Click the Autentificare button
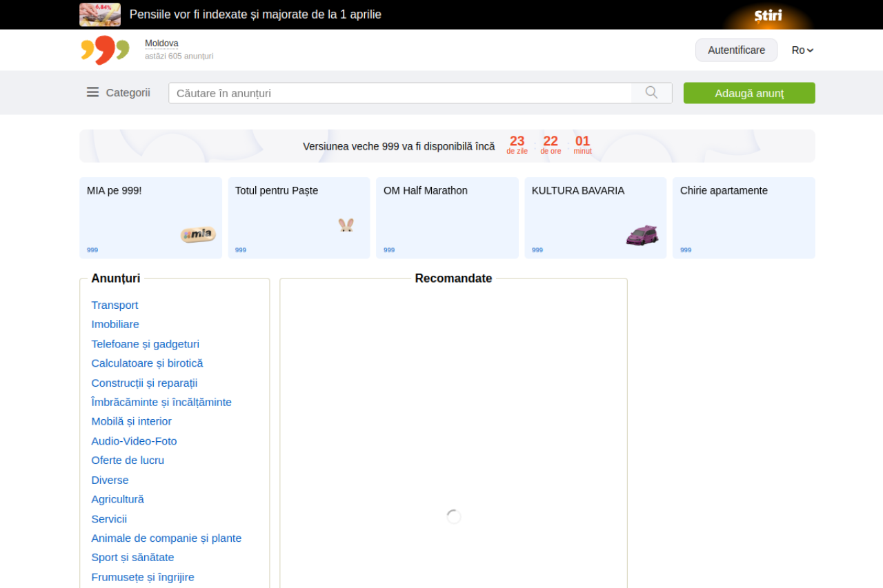 [x=736, y=50]
